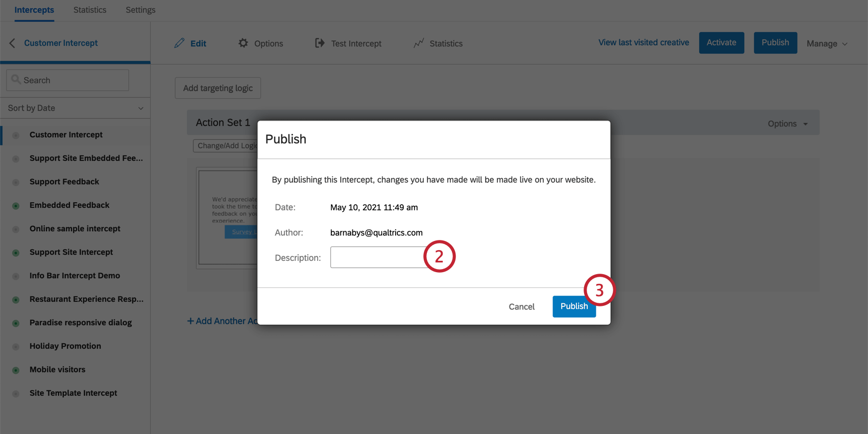The image size is (868, 434).
Task: Click the back arrow beside Customer Intercept
Action: click(x=11, y=43)
